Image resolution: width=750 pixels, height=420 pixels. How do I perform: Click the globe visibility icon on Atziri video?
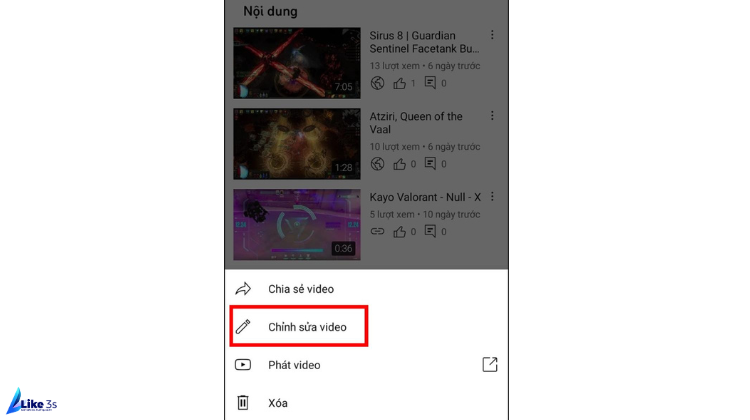click(x=377, y=164)
